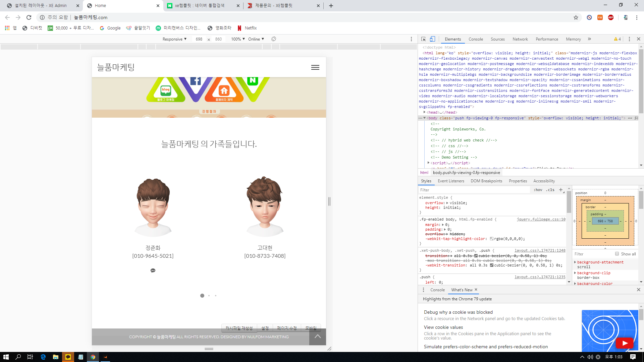Click the Memory panel tab
This screenshot has width=644, height=362.
click(x=573, y=39)
